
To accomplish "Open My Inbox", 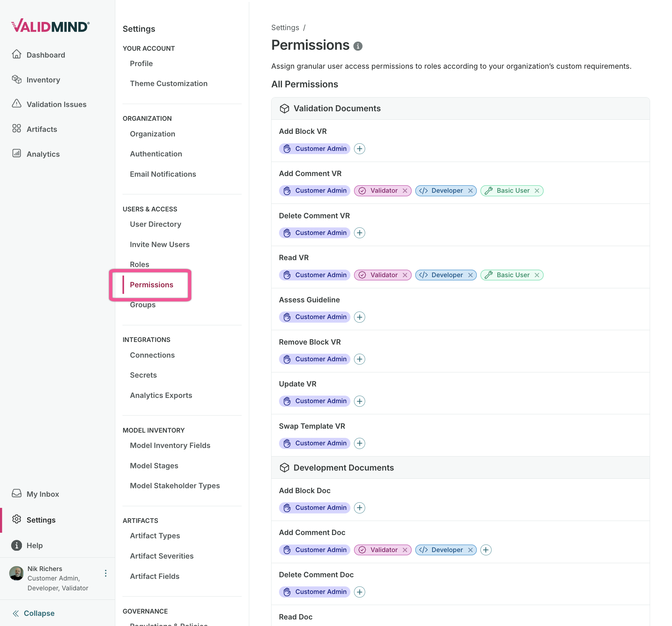I will tap(43, 494).
